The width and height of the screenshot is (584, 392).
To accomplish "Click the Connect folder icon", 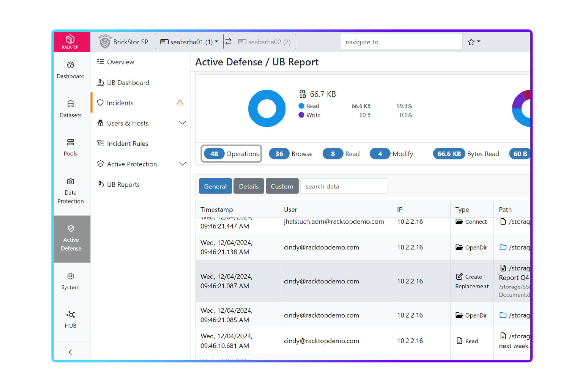I will click(459, 221).
